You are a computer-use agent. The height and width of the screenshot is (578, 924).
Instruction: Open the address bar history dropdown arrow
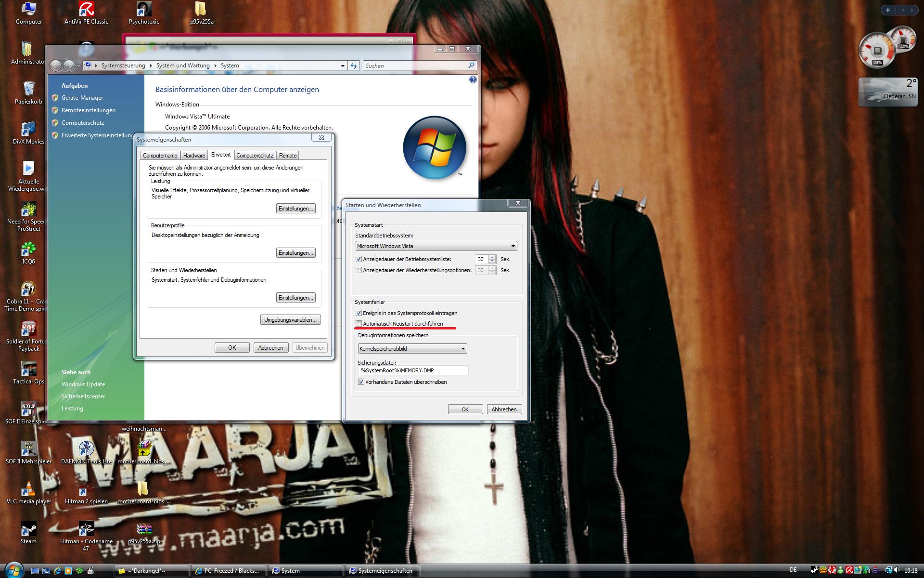[343, 66]
